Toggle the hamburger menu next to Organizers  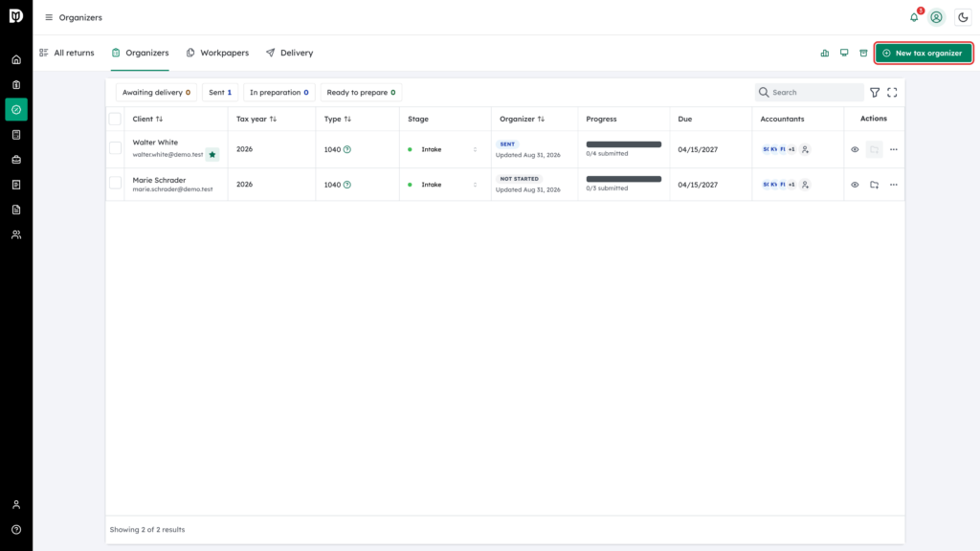49,17
